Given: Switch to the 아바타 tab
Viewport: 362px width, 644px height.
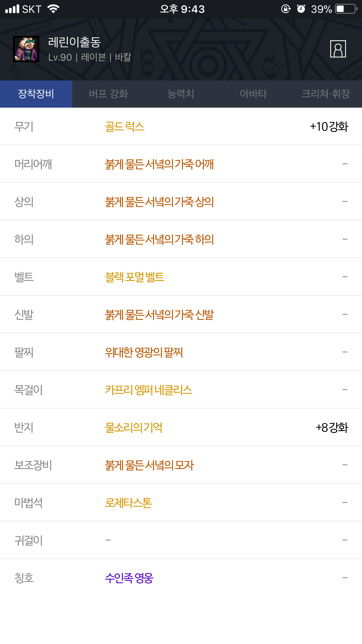Looking at the screenshot, I should tap(253, 94).
